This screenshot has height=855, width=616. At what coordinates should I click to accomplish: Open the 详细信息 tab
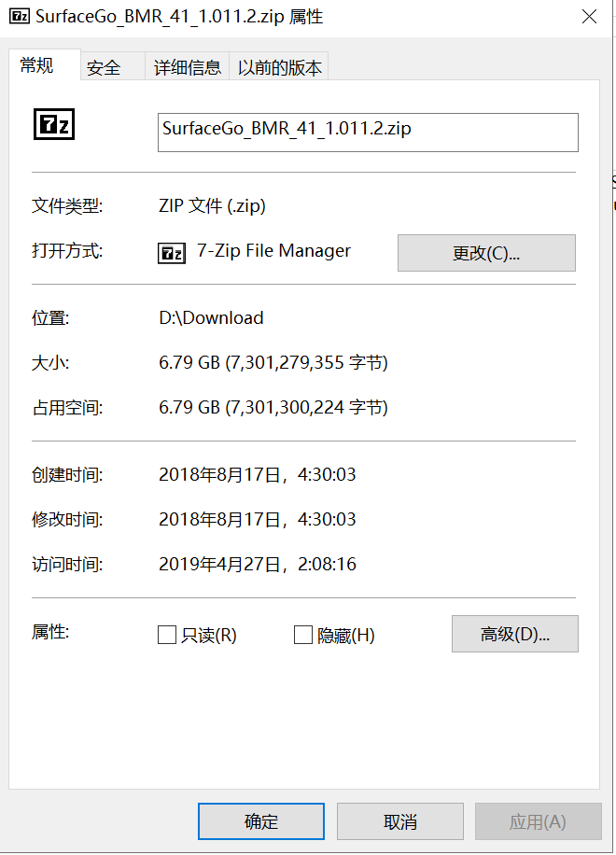click(x=187, y=67)
